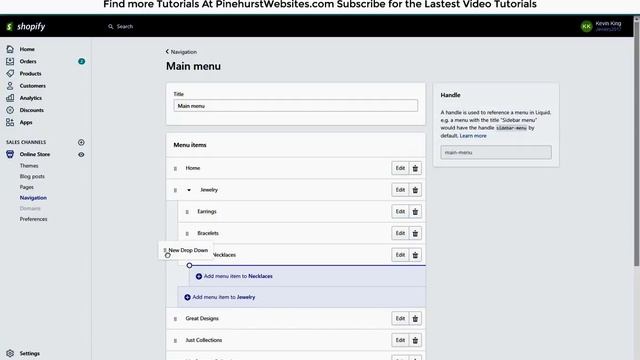Open Navigation in sidebar

pyautogui.click(x=33, y=198)
